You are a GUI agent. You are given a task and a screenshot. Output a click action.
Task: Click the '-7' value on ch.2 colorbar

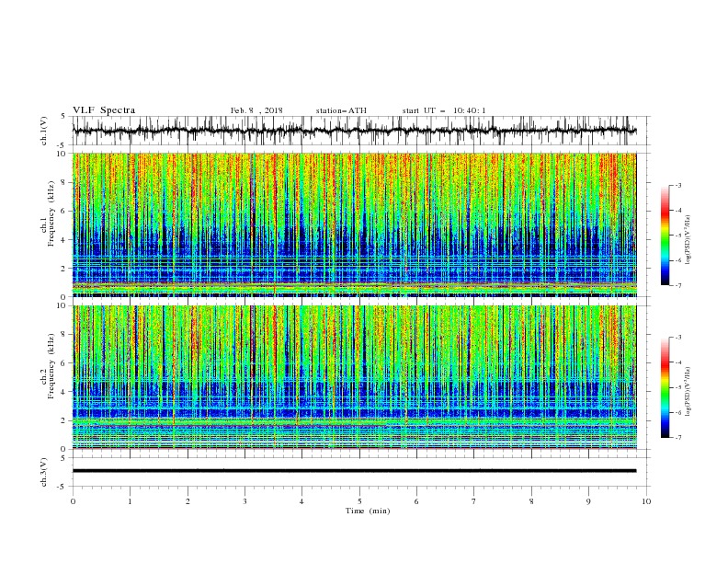click(x=677, y=438)
